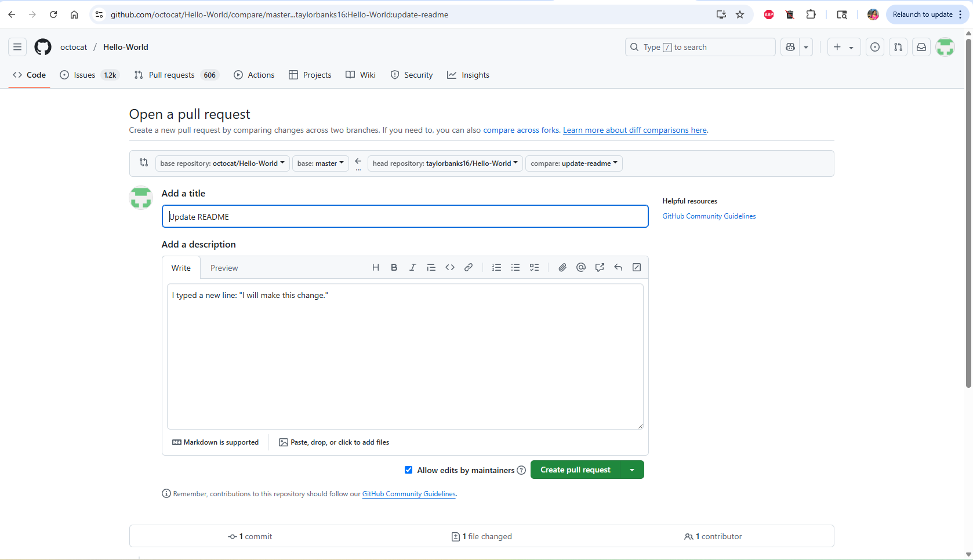Open pull requests icon in header
This screenshot has height=560, width=973.
click(x=898, y=47)
